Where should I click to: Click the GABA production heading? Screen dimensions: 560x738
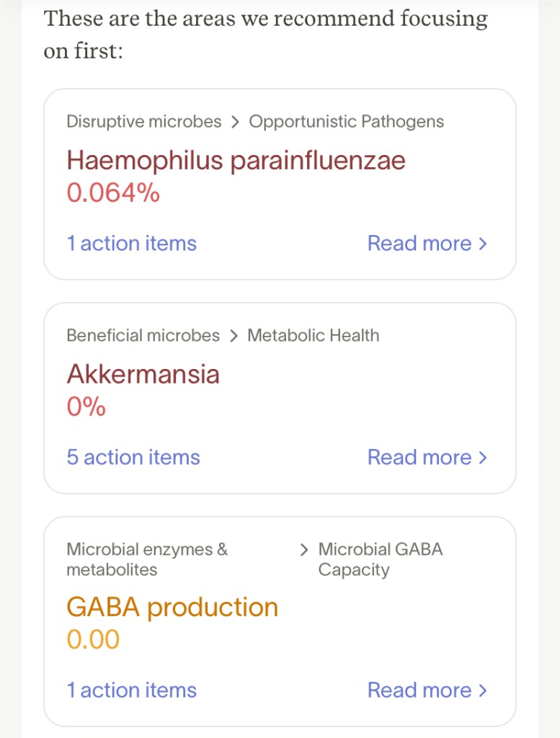pos(172,607)
